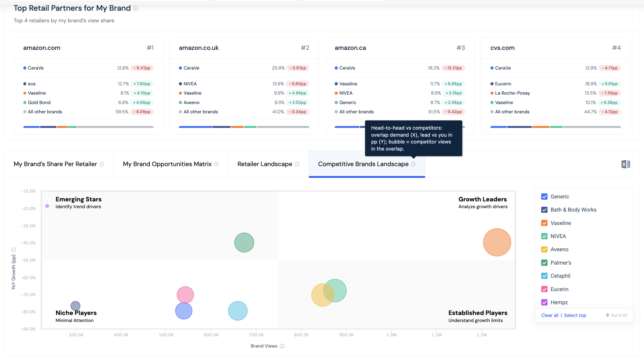Click the large orange Vaseline bubble
Screen dimensions: 644x358
pos(497,242)
